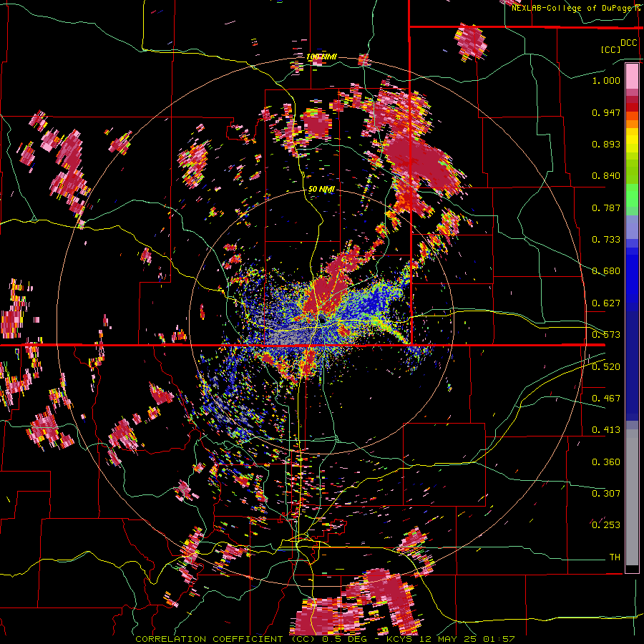The image size is (644, 644).
Task: Click the 0.947 scale value
Action: pyautogui.click(x=606, y=112)
